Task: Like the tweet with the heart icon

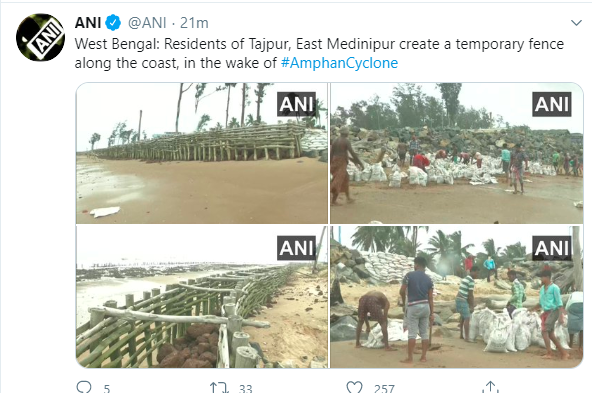Action: pos(354,388)
